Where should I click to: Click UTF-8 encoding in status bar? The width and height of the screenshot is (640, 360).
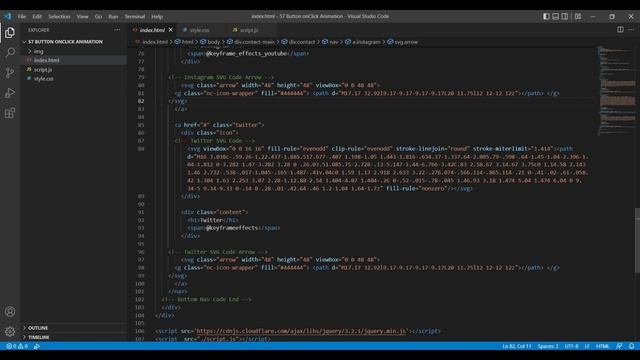571,346
